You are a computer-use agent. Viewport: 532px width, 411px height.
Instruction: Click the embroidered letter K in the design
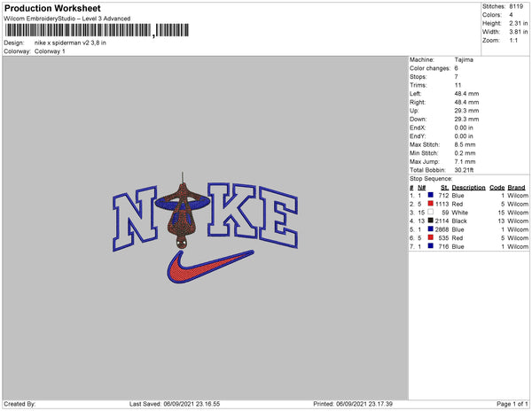[x=232, y=210]
